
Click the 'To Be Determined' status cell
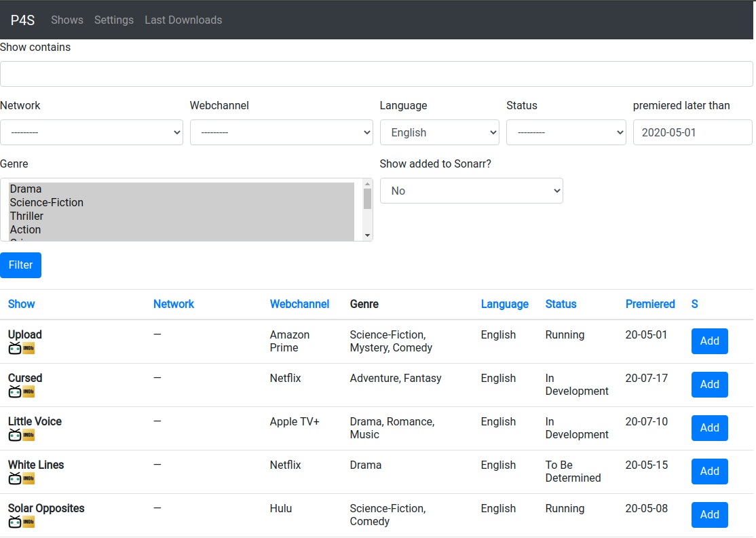573,472
